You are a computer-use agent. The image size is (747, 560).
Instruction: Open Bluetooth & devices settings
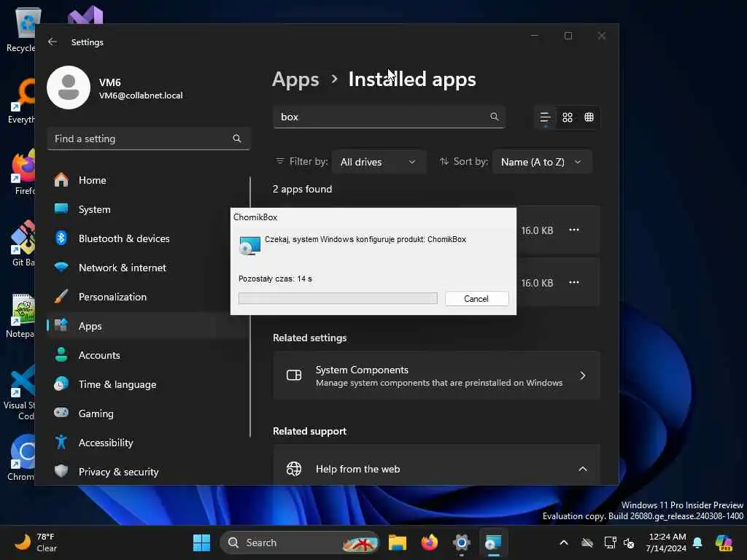(147, 238)
